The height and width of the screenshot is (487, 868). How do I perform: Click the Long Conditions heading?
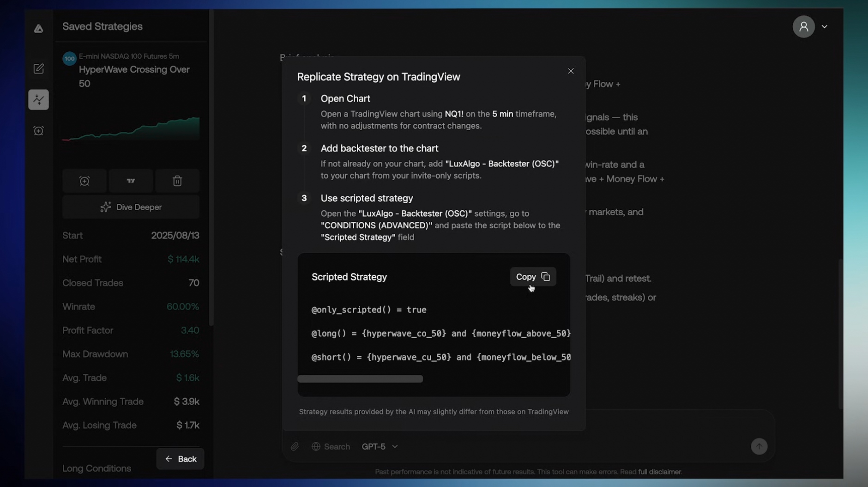point(97,469)
